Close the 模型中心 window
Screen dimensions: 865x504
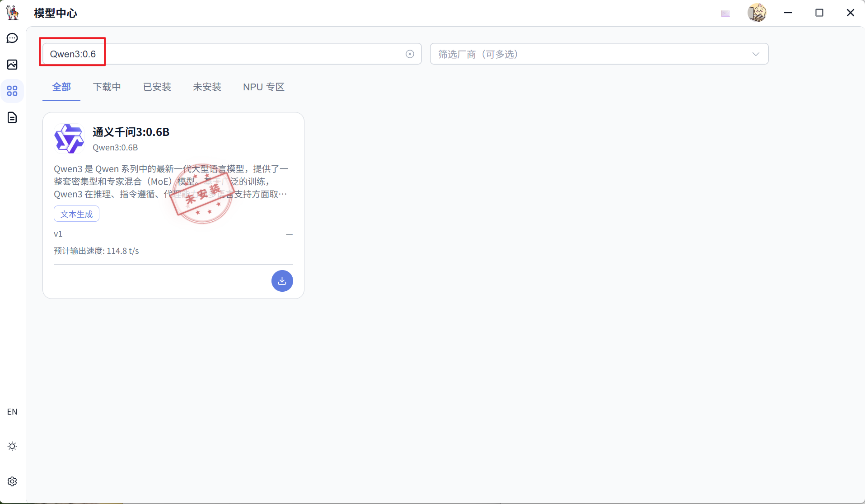(851, 13)
